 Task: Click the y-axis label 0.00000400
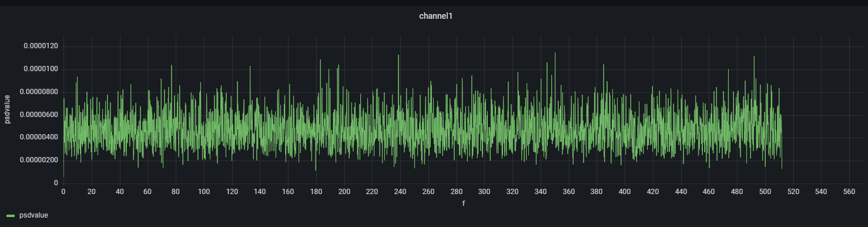click(x=39, y=138)
